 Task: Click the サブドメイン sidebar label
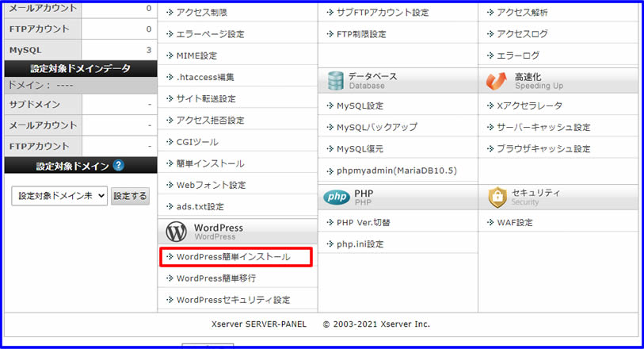pos(35,105)
